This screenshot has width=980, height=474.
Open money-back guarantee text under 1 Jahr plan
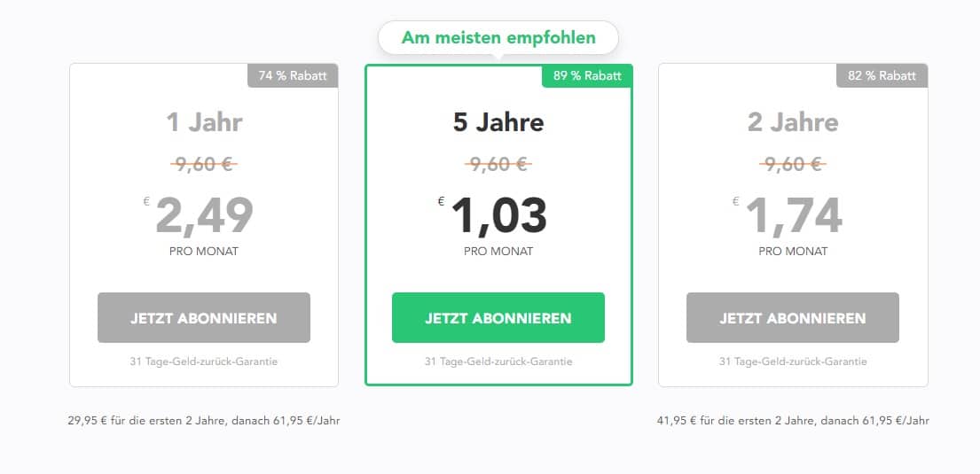[x=204, y=361]
